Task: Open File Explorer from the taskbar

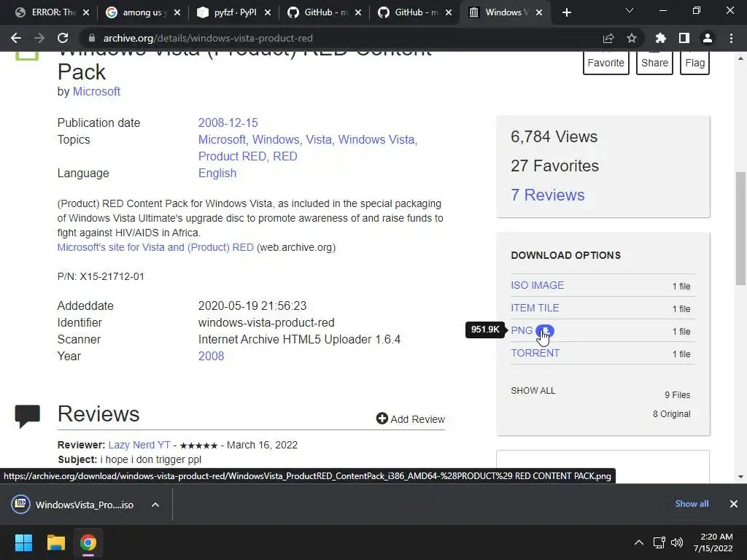Action: pyautogui.click(x=55, y=542)
